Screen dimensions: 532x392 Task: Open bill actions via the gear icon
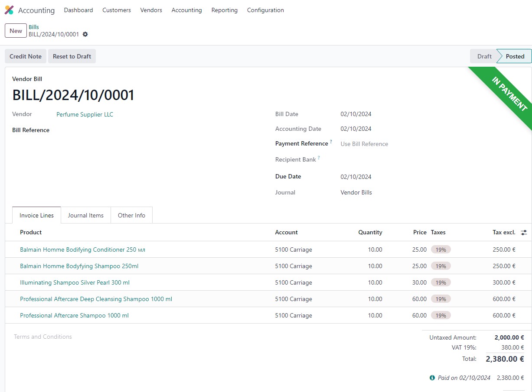pos(85,34)
